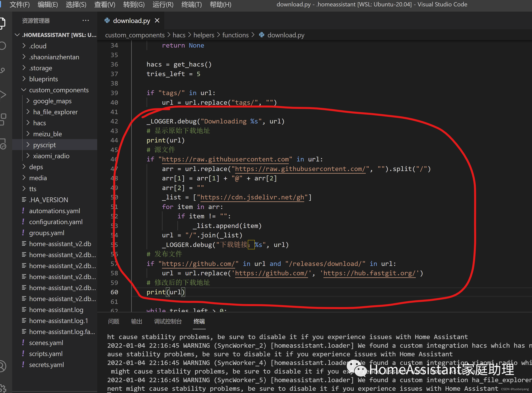
Task: Place cursor on line number 42
Action: [114, 121]
